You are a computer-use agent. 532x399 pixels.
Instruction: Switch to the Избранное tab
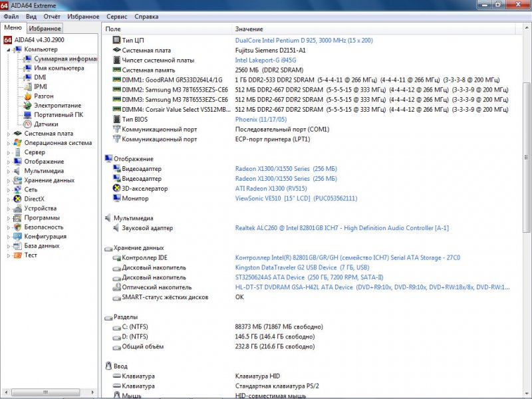45,29
